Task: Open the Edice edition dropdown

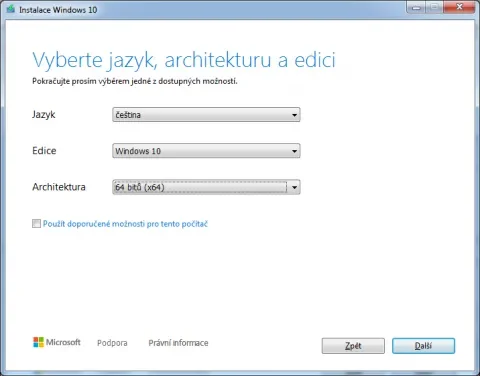Action: [x=206, y=151]
